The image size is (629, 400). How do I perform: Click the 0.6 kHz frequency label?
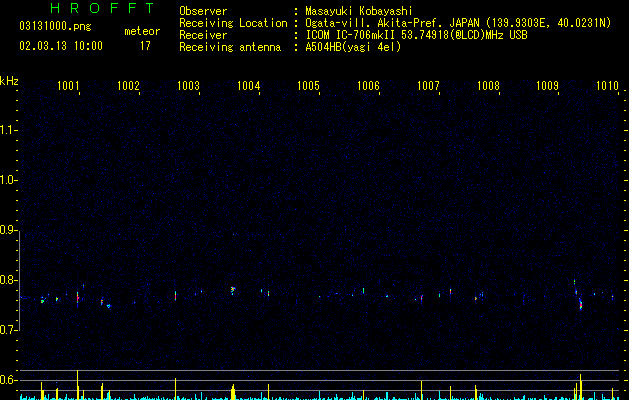point(8,380)
